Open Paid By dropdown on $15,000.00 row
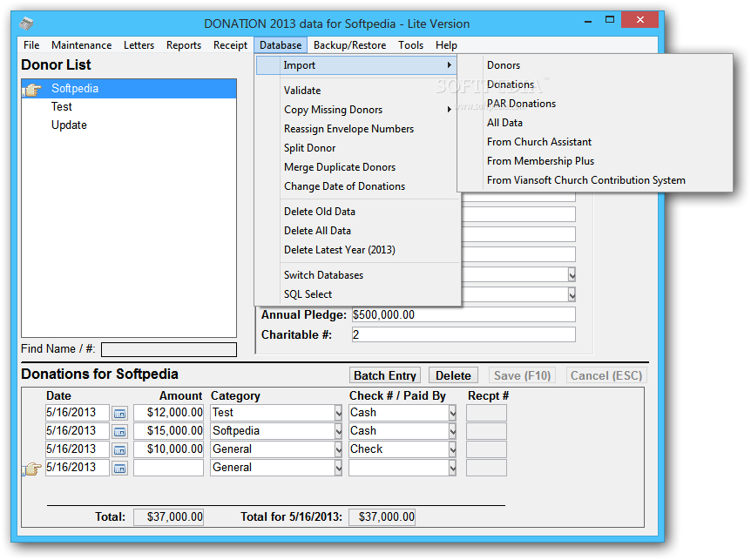This screenshot has height=560, width=751. 452,431
